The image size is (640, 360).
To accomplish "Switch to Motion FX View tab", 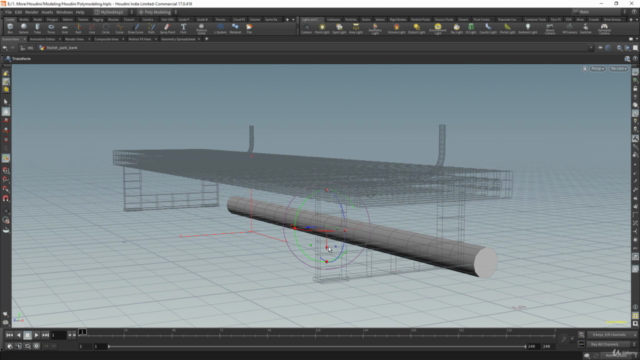I will click(140, 39).
